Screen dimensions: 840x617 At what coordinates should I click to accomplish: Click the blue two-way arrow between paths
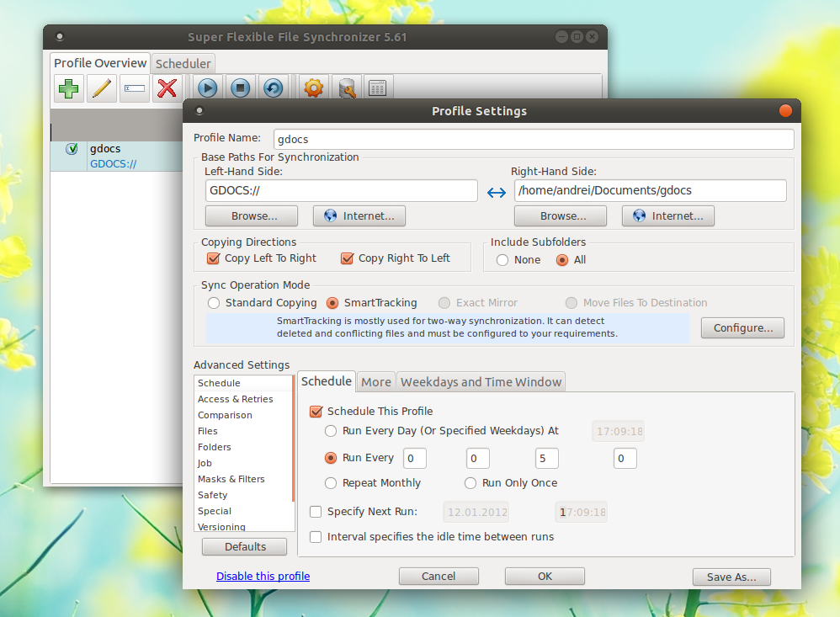[497, 192]
